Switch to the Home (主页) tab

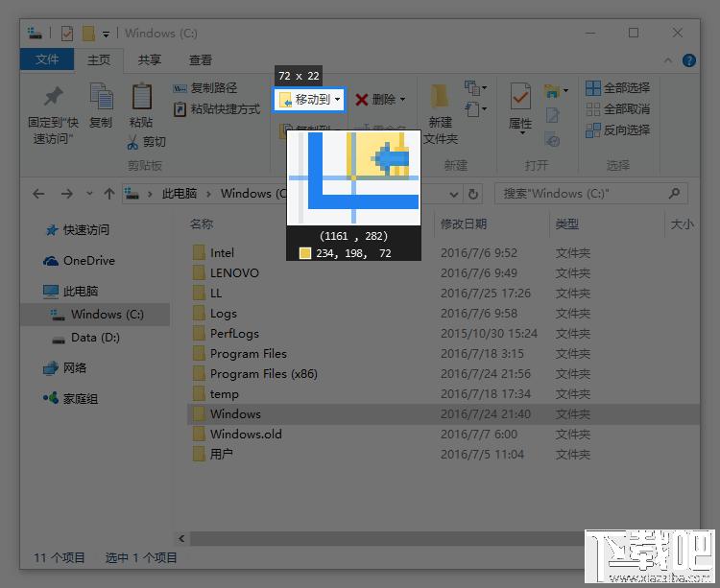[x=99, y=60]
